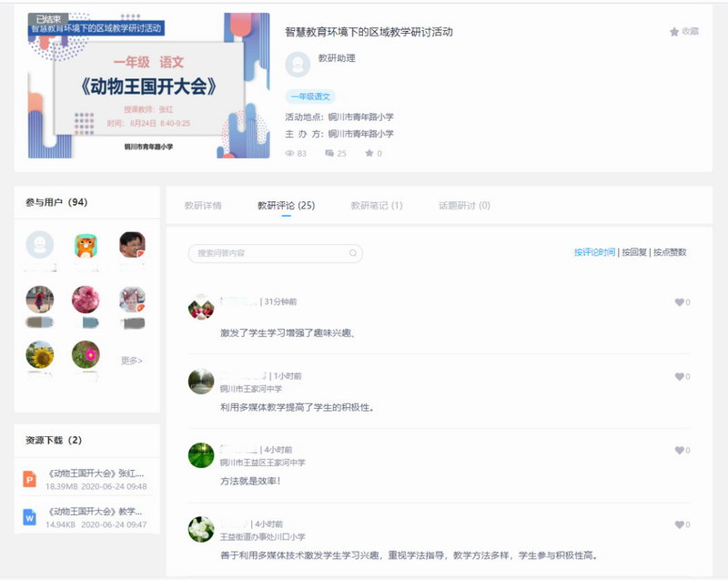
Task: Open the 话题研讨 (0) tab
Action: point(464,206)
